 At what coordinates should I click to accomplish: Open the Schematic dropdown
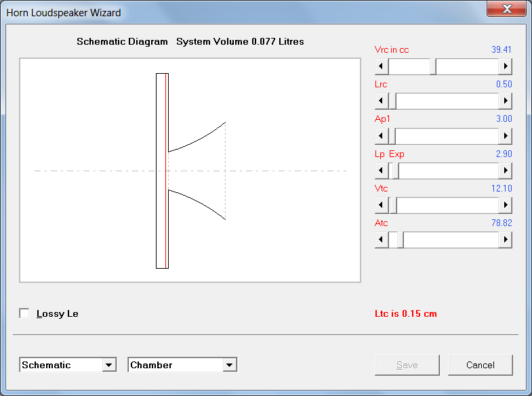tap(108, 365)
